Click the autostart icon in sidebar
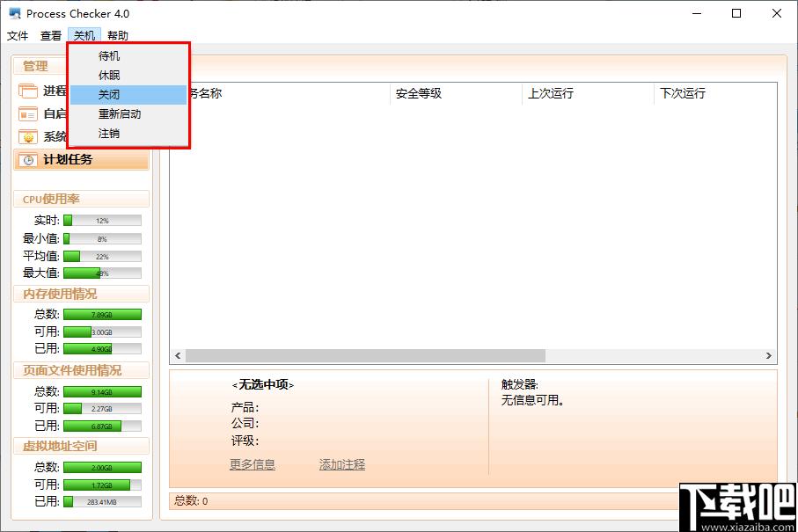This screenshot has width=798, height=532. (x=28, y=114)
